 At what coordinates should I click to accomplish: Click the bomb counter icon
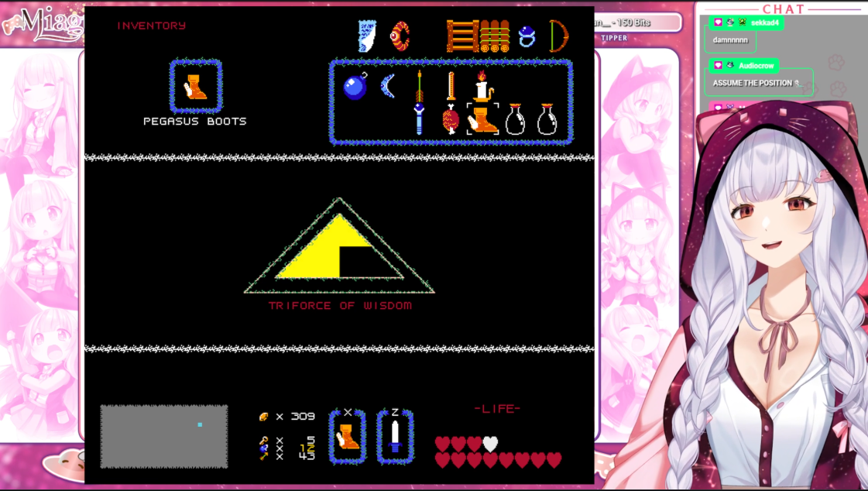264,448
